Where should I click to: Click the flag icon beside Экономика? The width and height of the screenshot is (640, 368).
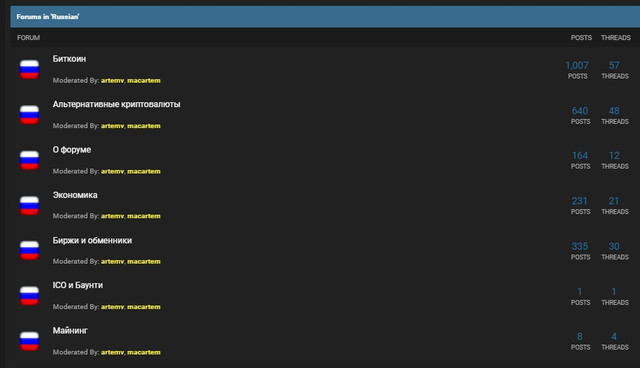(29, 205)
